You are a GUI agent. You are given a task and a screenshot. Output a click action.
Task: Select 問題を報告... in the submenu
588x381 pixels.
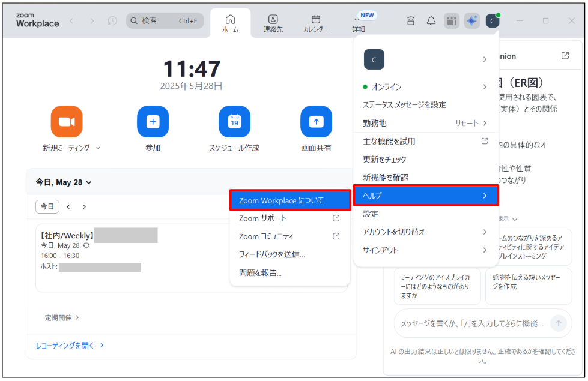point(290,273)
